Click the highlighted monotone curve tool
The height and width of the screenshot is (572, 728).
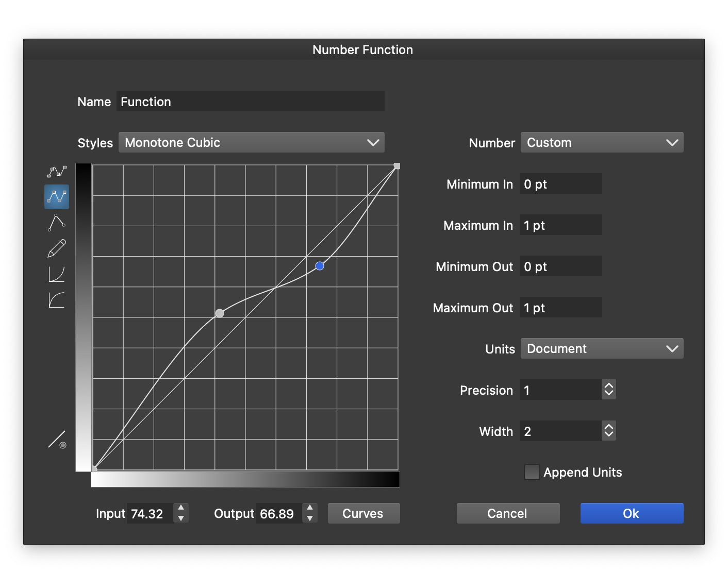57,197
